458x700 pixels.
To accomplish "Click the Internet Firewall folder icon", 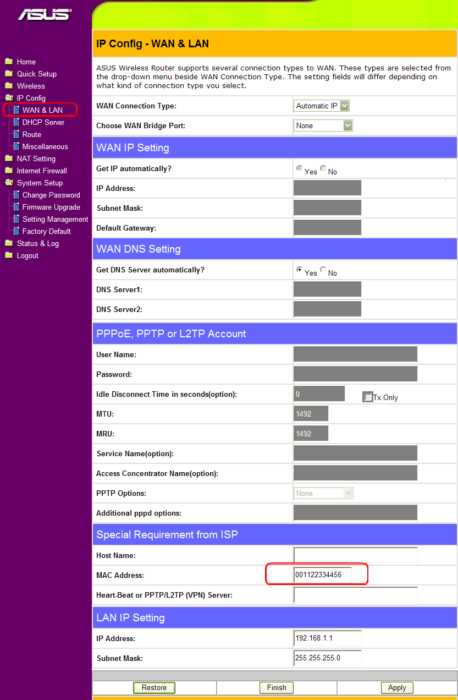I will pos(8,170).
